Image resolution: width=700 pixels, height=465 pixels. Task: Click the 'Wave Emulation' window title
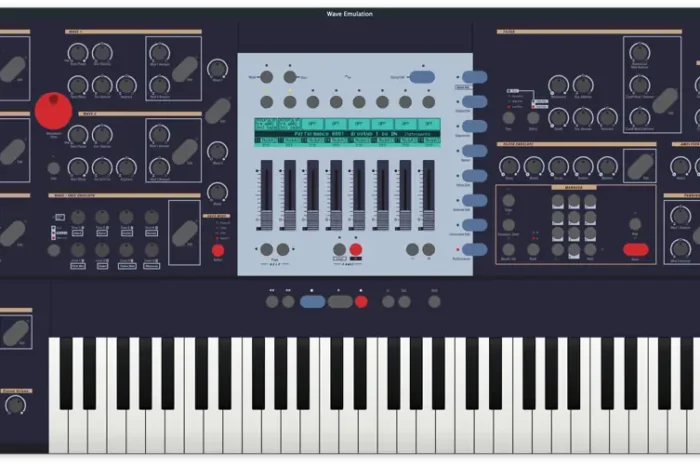pyautogui.click(x=350, y=14)
